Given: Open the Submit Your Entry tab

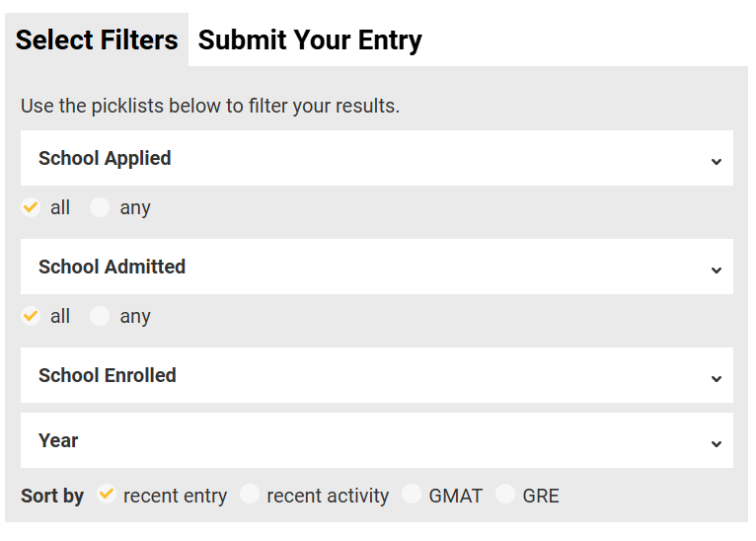Looking at the screenshot, I should [x=310, y=40].
